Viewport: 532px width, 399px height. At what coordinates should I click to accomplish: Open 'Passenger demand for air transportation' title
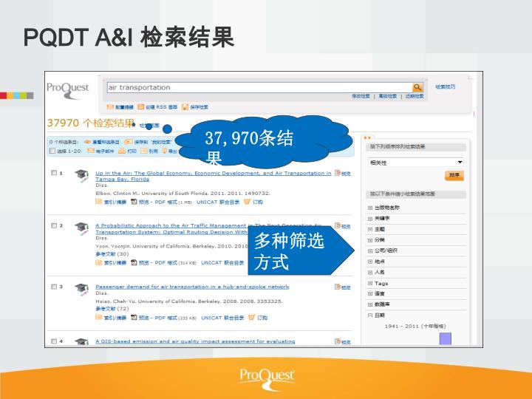(x=192, y=287)
